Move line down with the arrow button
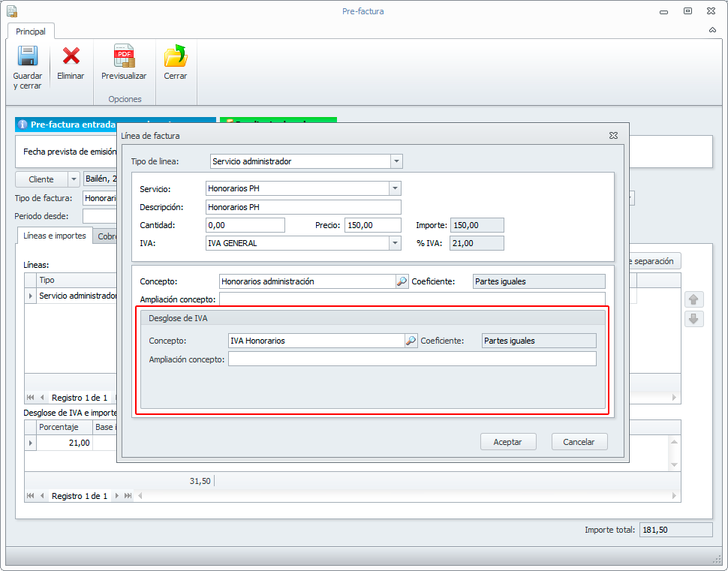Screen dimensions: 728x571 pyautogui.click(x=693, y=319)
